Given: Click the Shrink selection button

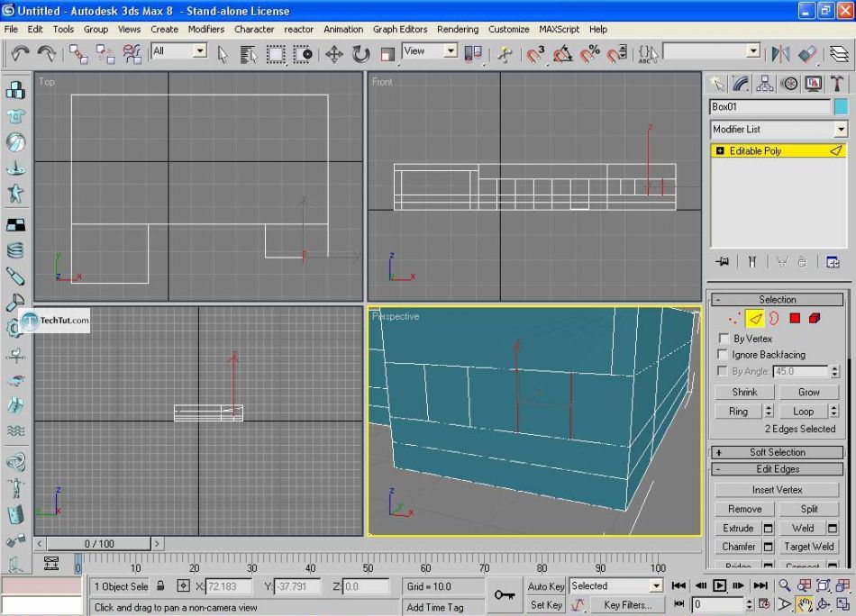Looking at the screenshot, I should click(x=744, y=392).
